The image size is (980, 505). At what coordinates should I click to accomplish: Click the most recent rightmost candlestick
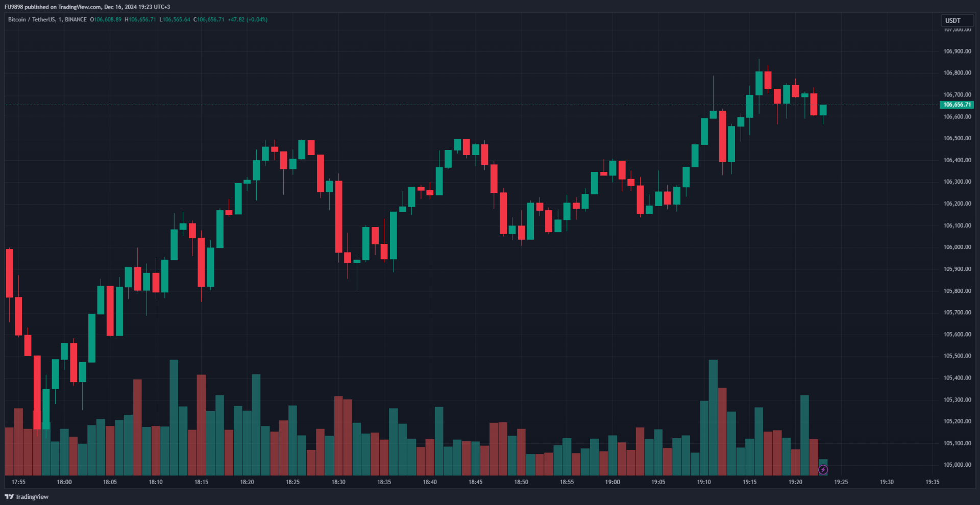[823, 110]
